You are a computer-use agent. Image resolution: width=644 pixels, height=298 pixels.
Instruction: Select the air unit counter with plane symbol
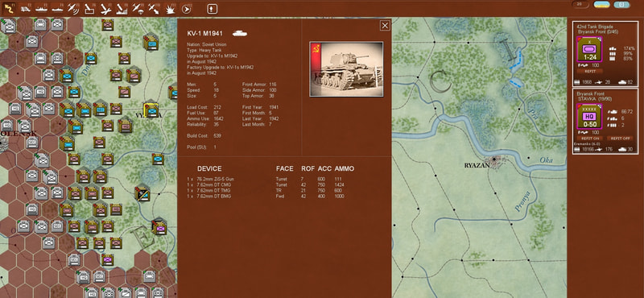pyautogui.click(x=142, y=193)
